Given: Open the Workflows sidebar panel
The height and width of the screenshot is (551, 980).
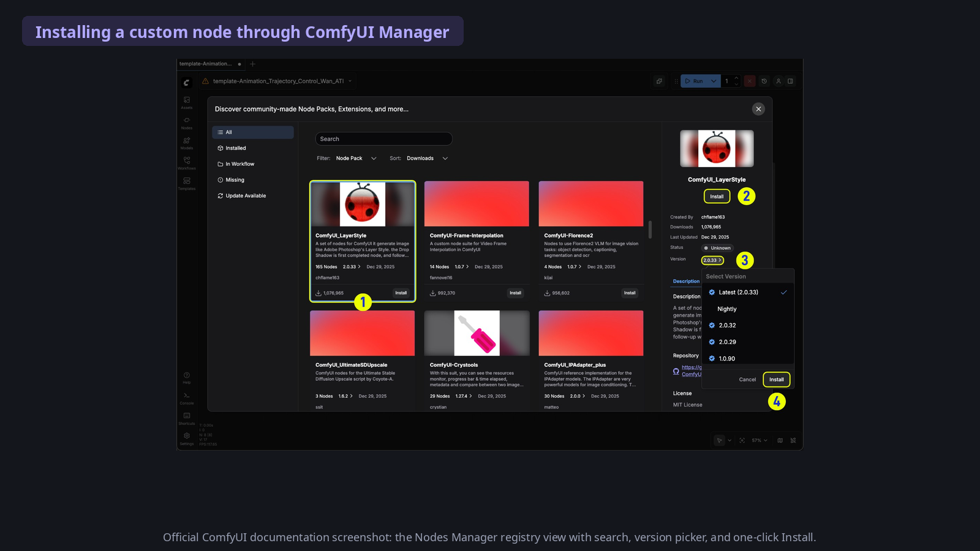Looking at the screenshot, I should tap(187, 163).
